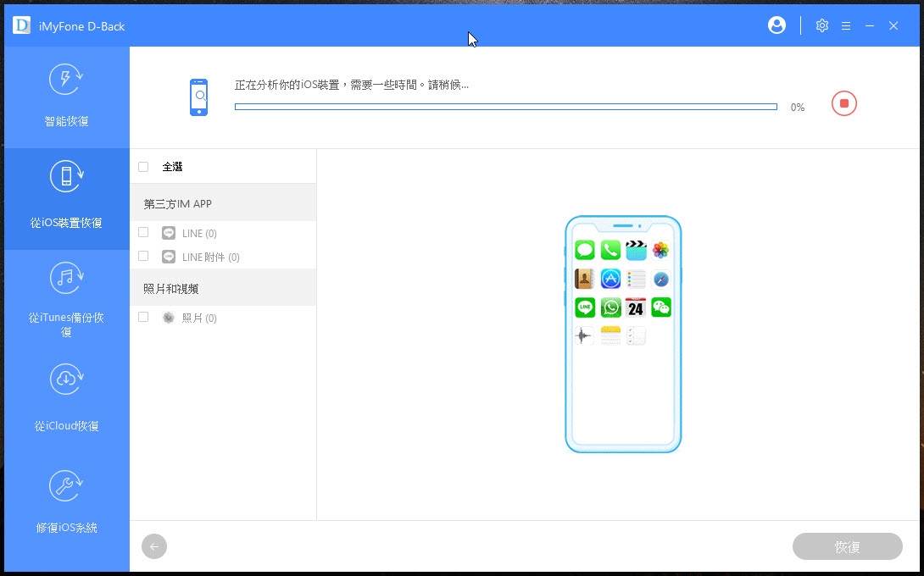Open settings via gear icon
This screenshot has height=576, width=924.
coord(822,25)
